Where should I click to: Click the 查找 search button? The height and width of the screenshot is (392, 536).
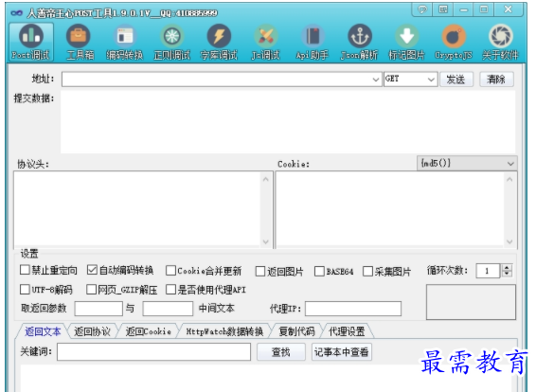pyautogui.click(x=281, y=352)
